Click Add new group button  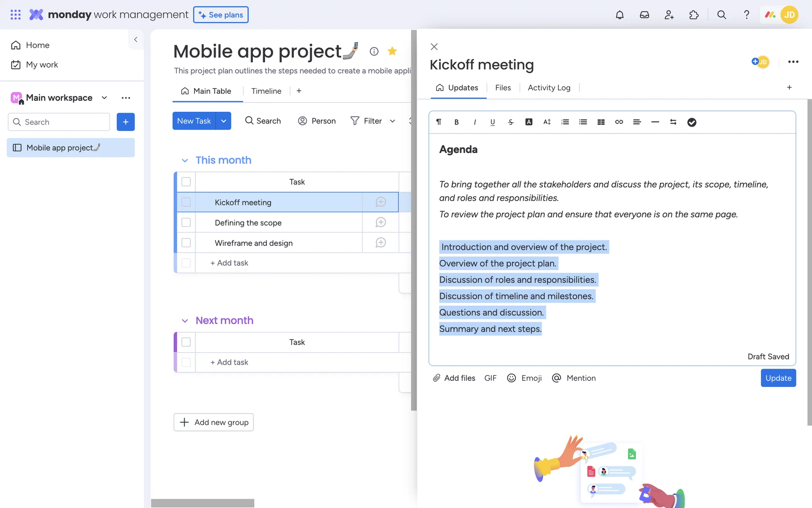(x=214, y=422)
